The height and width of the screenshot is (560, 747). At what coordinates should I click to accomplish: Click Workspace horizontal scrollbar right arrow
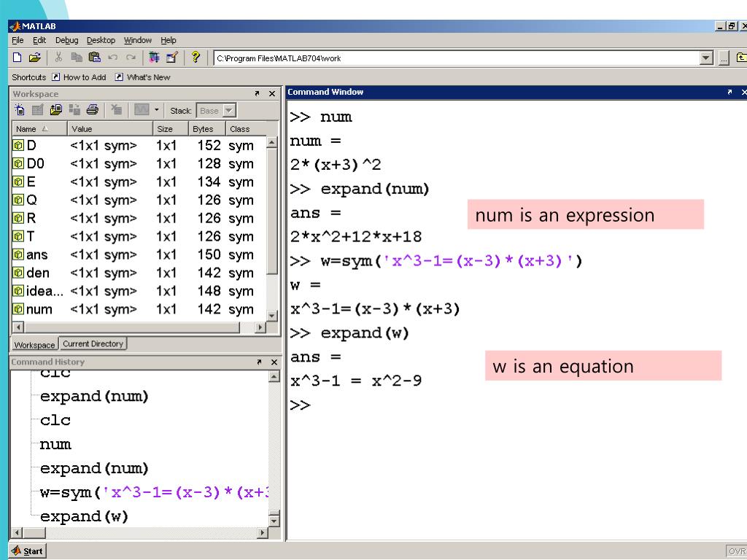(x=260, y=327)
